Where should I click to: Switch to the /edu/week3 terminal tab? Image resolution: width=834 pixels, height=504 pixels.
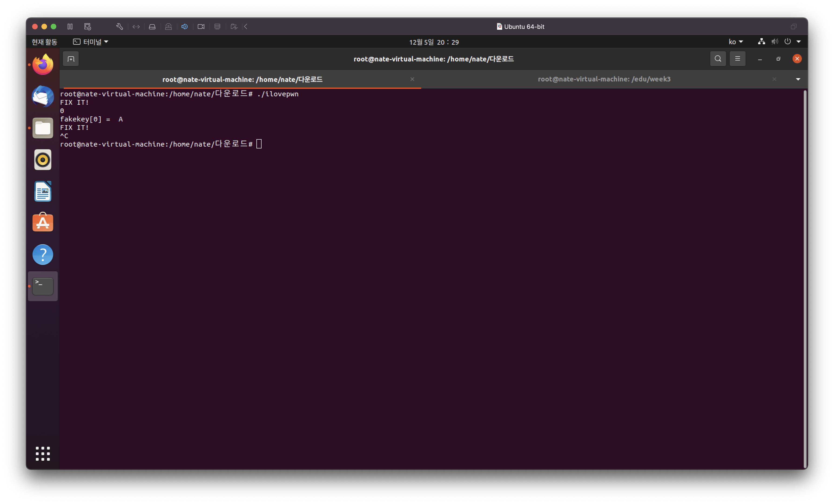[603, 79]
